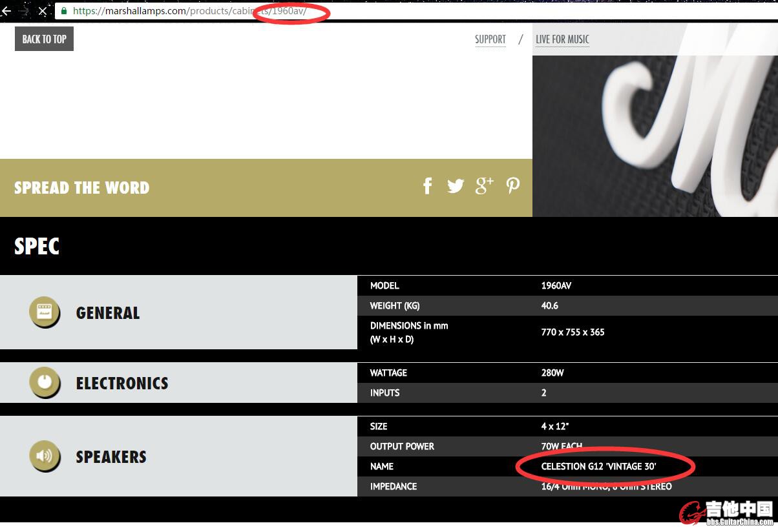Screen dimensions: 778x532
Task: Click the inputs value 2
Action: (544, 393)
